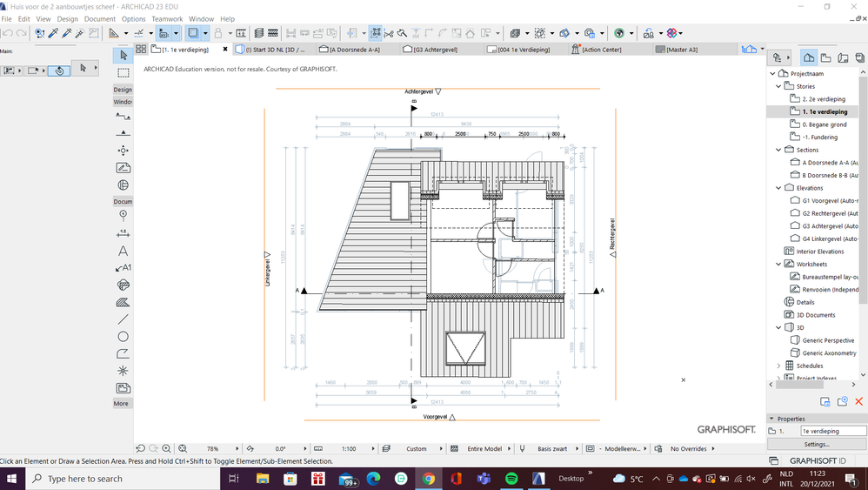Collapse the Elevations tree node

pyautogui.click(x=778, y=188)
